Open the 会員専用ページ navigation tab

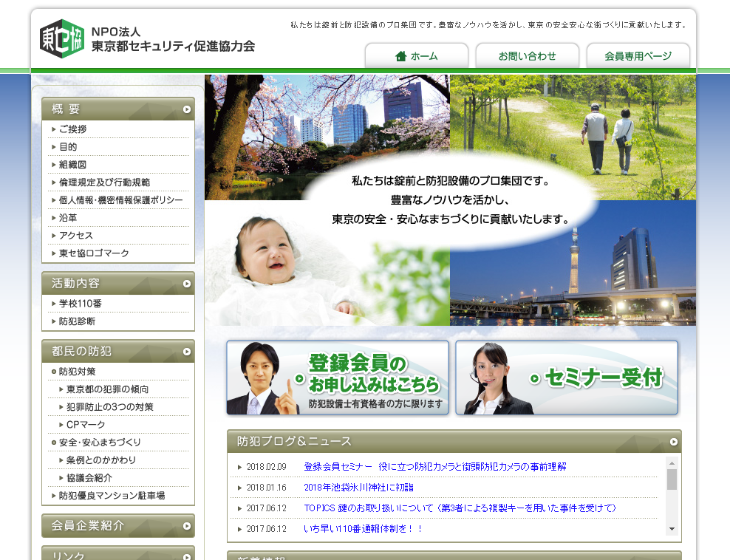coord(638,56)
